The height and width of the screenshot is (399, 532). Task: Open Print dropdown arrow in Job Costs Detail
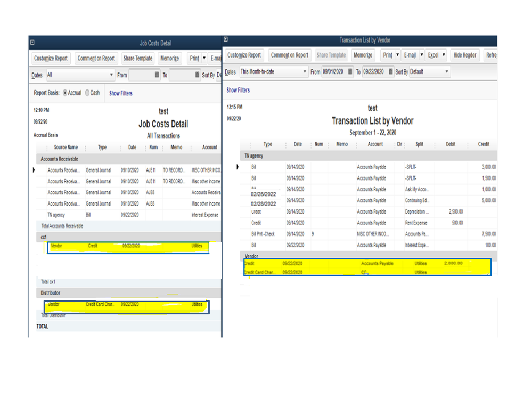204,59
